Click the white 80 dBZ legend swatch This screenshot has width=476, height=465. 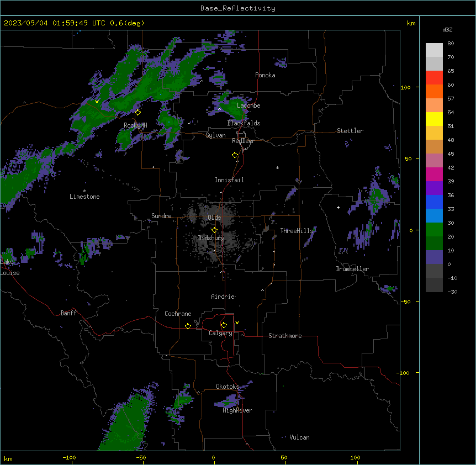click(434, 50)
